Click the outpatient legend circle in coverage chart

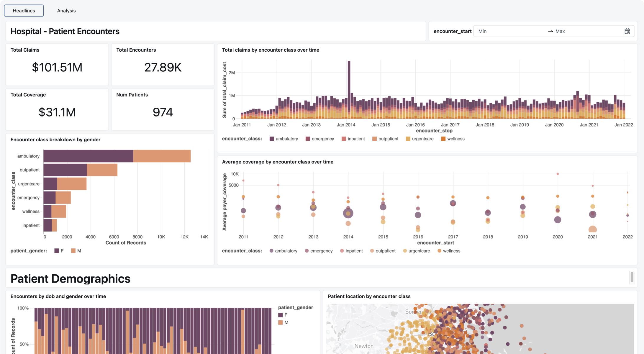coord(371,251)
